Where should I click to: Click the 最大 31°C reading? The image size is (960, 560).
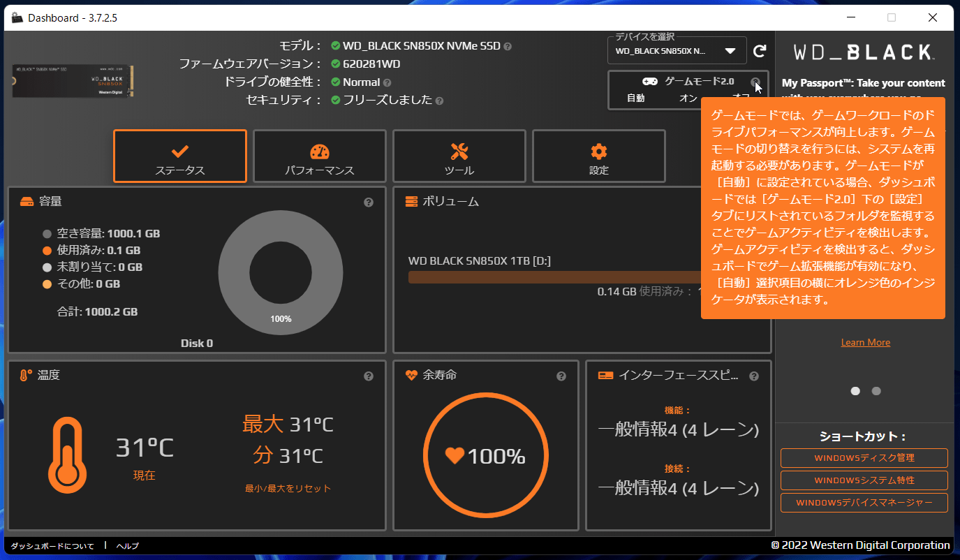(288, 424)
